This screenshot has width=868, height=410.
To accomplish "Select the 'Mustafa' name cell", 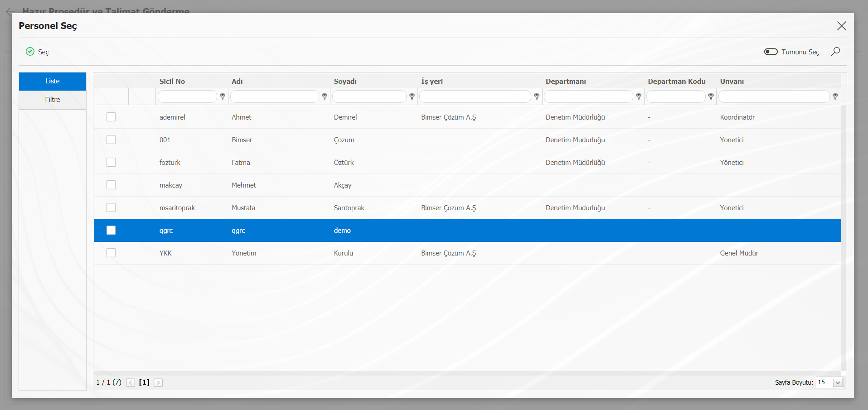I will [x=243, y=208].
